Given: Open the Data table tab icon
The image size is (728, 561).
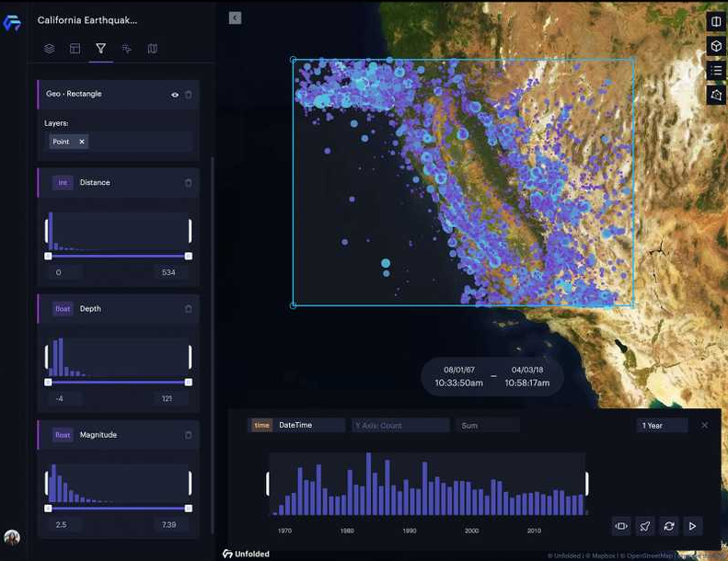Looking at the screenshot, I should pyautogui.click(x=75, y=49).
